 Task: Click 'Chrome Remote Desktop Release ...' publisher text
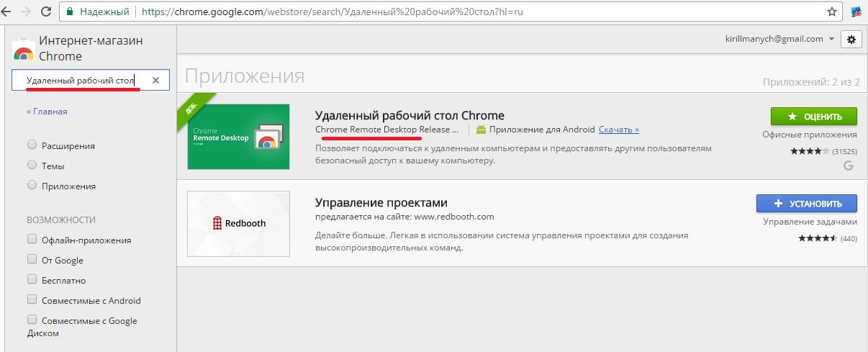387,130
